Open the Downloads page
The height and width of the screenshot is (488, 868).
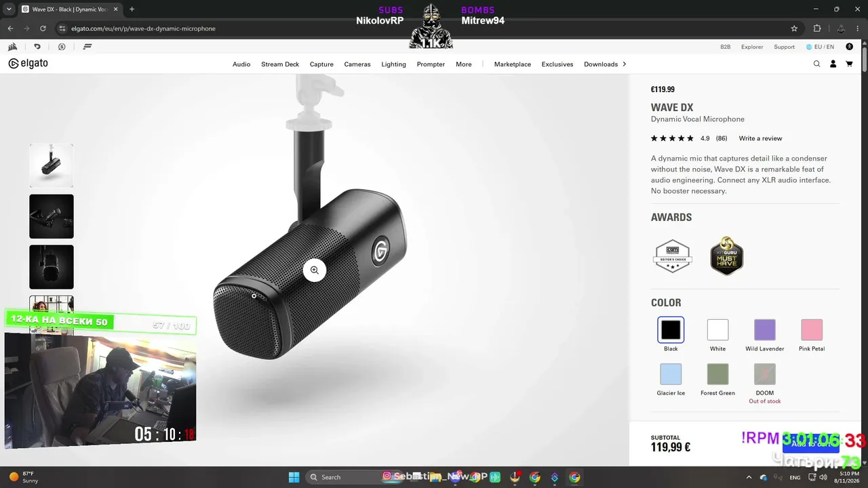[x=601, y=64]
